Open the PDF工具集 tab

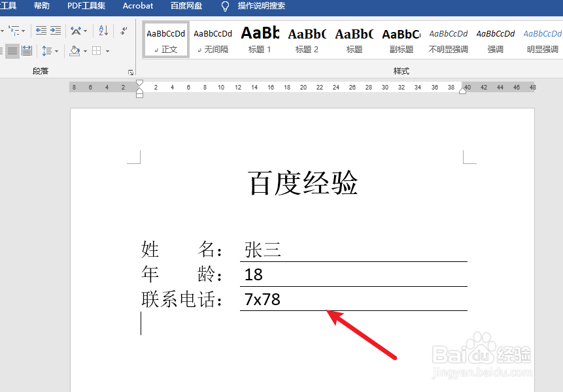coord(86,6)
